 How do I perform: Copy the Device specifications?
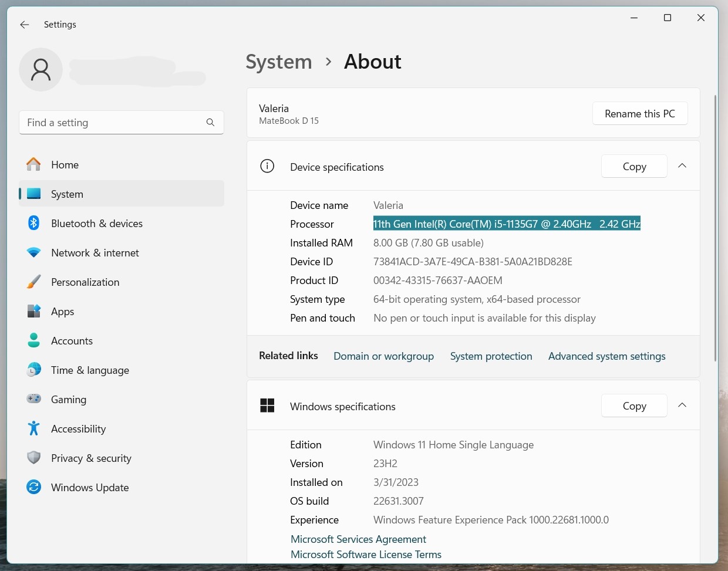coord(634,167)
